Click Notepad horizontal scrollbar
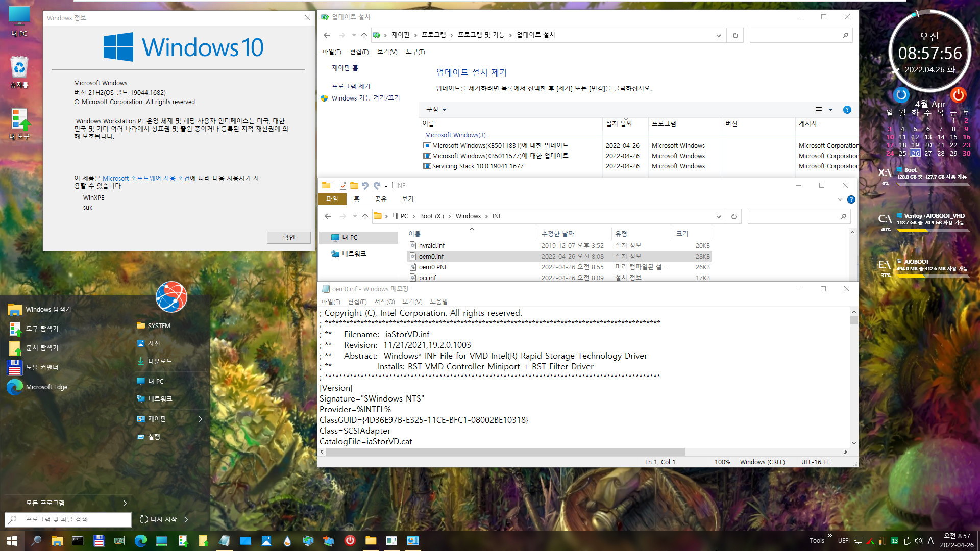 [505, 452]
